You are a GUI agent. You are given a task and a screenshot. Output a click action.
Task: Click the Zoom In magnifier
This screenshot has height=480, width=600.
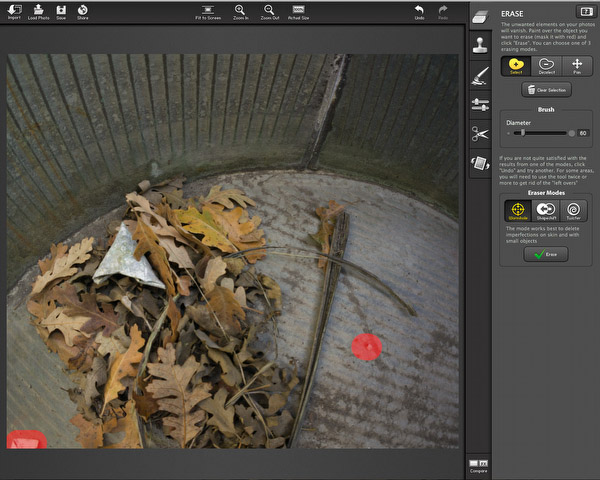[x=240, y=12]
